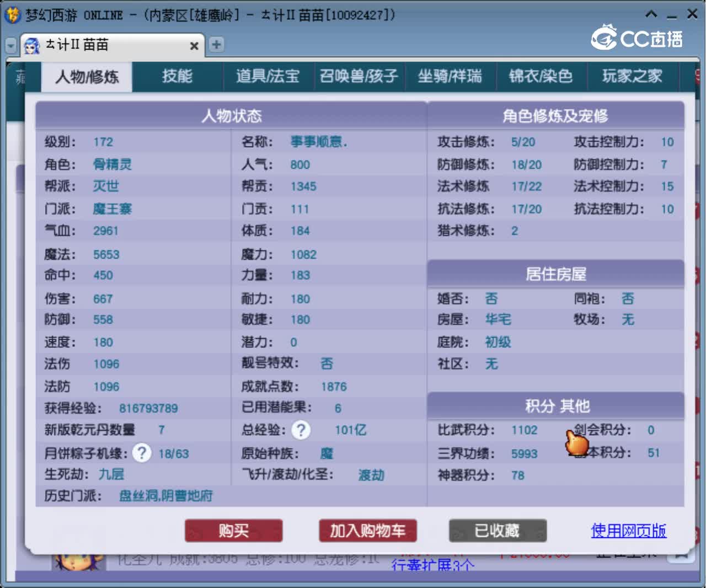Viewport: 706px width, 588px height.
Task: Click the 居住房屋 section header
Action: click(556, 274)
